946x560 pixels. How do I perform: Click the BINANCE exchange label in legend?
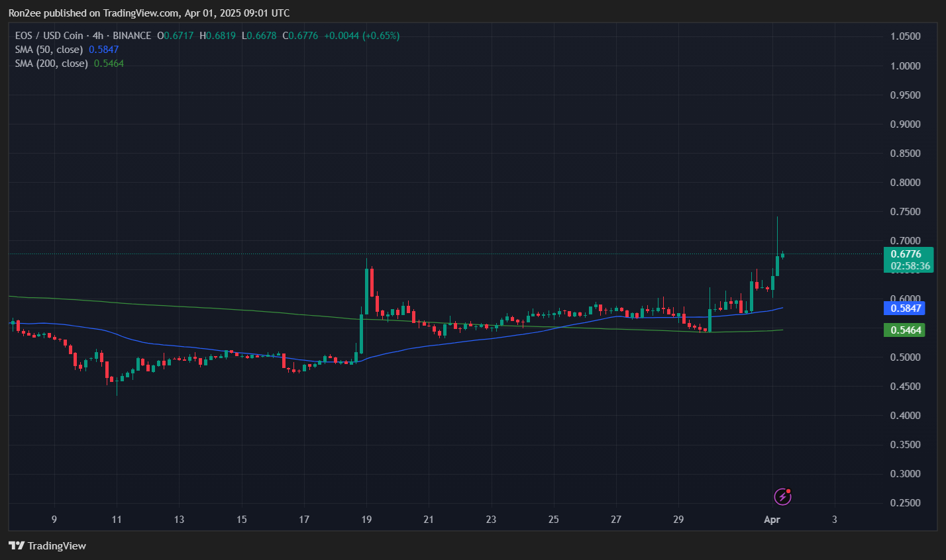pyautogui.click(x=131, y=35)
